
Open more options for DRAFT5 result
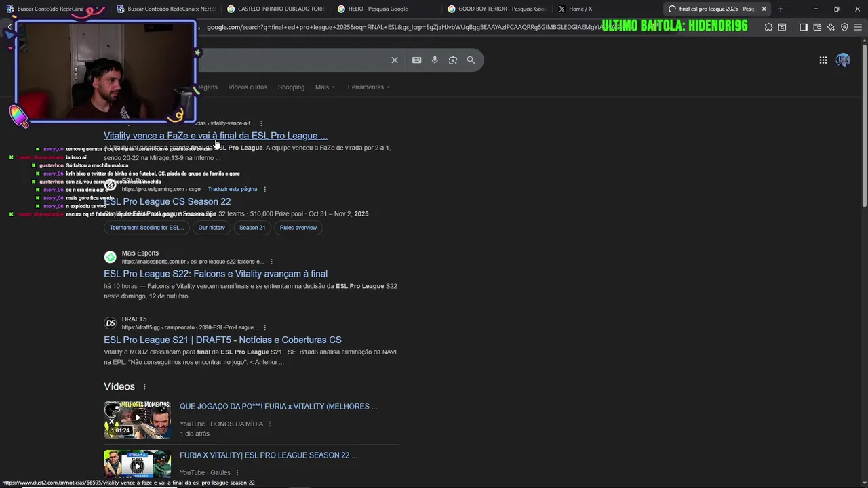(264, 327)
